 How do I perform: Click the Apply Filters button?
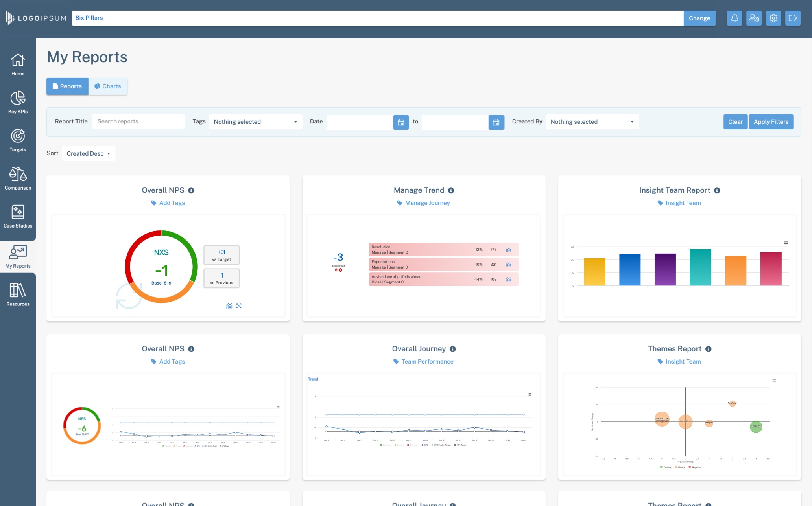(771, 121)
